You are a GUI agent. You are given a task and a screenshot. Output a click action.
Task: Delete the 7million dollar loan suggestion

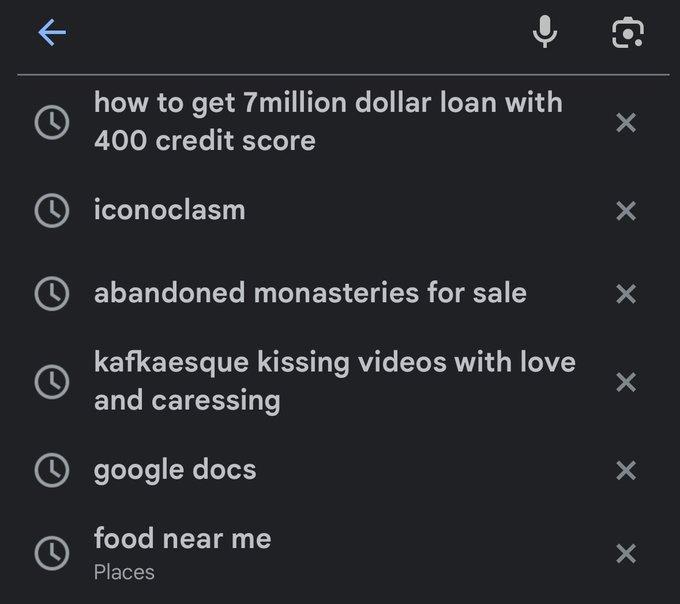coord(626,122)
